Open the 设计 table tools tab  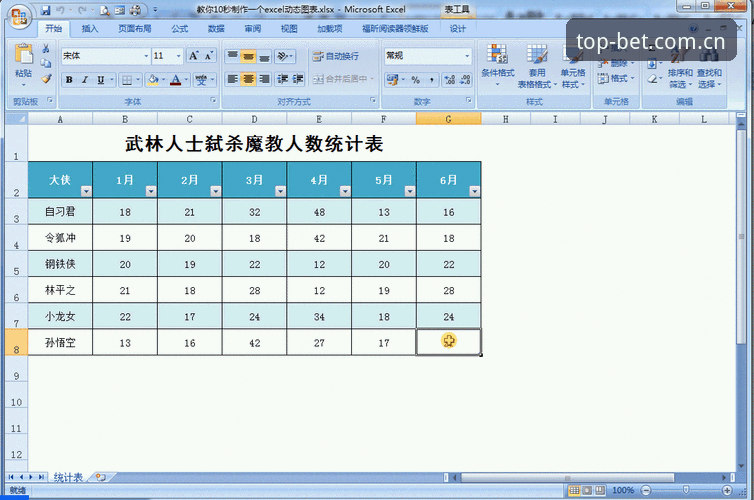[x=457, y=29]
